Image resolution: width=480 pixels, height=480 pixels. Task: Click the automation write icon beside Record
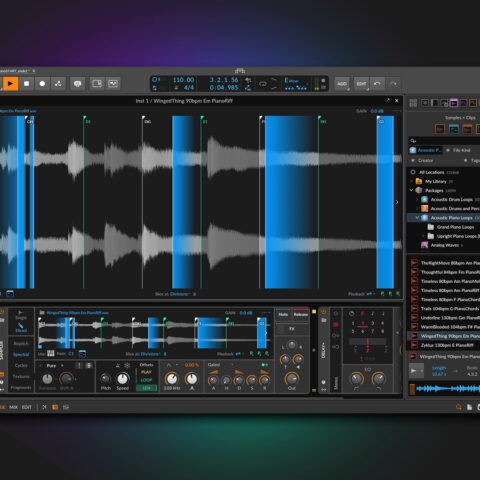[58, 83]
